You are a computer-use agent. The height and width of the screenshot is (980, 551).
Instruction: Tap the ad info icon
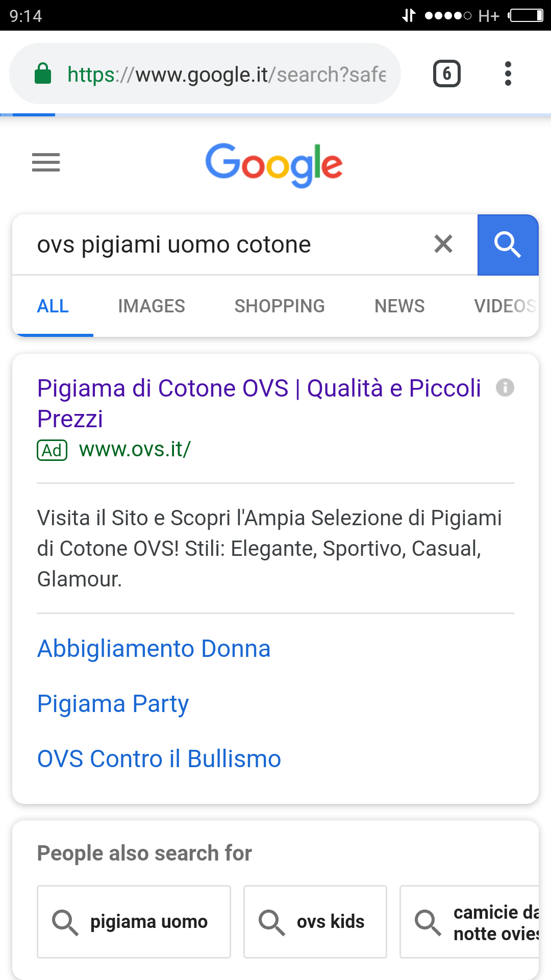click(x=505, y=387)
